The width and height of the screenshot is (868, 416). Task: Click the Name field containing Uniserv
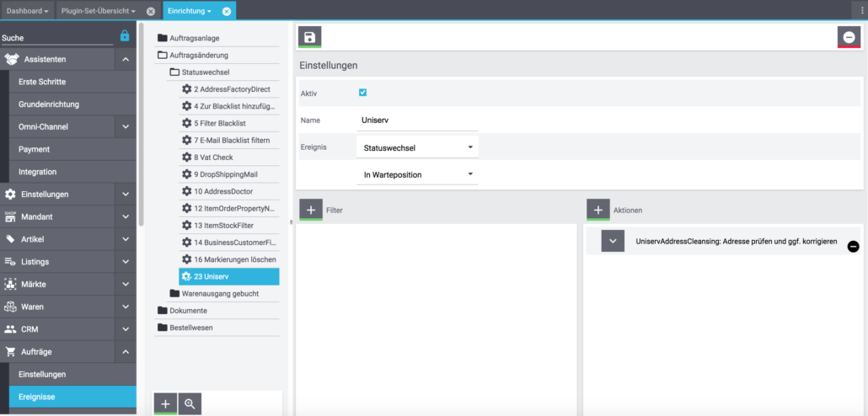[x=417, y=120]
